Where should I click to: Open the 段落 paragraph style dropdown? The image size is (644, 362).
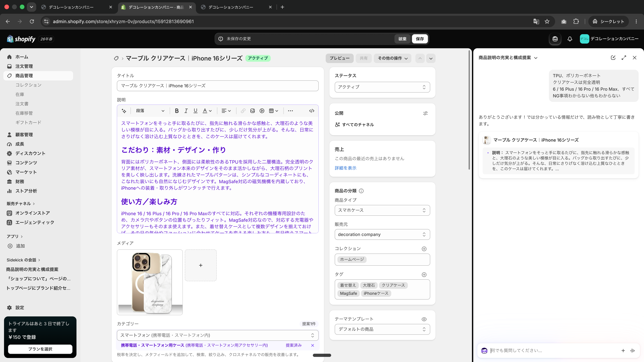tap(150, 111)
